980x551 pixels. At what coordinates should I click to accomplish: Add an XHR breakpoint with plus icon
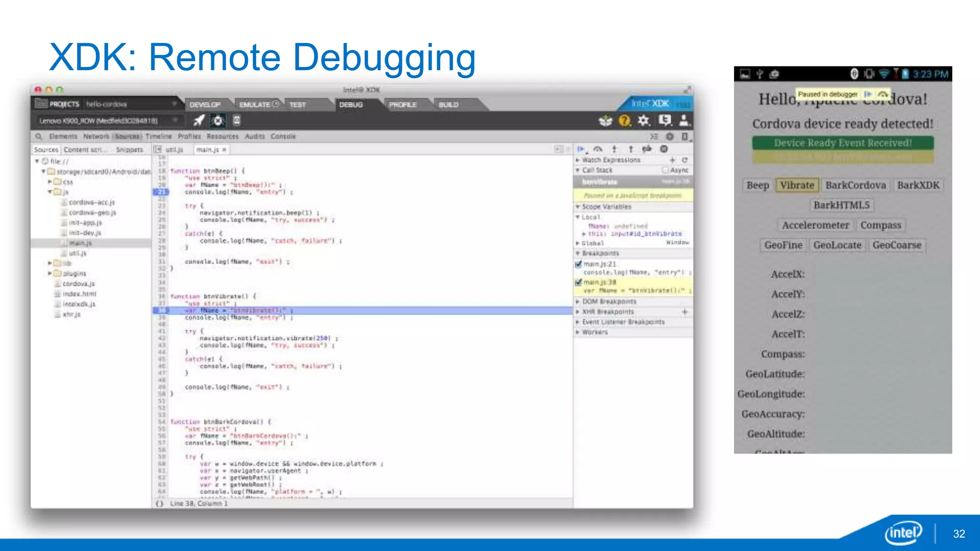[685, 312]
